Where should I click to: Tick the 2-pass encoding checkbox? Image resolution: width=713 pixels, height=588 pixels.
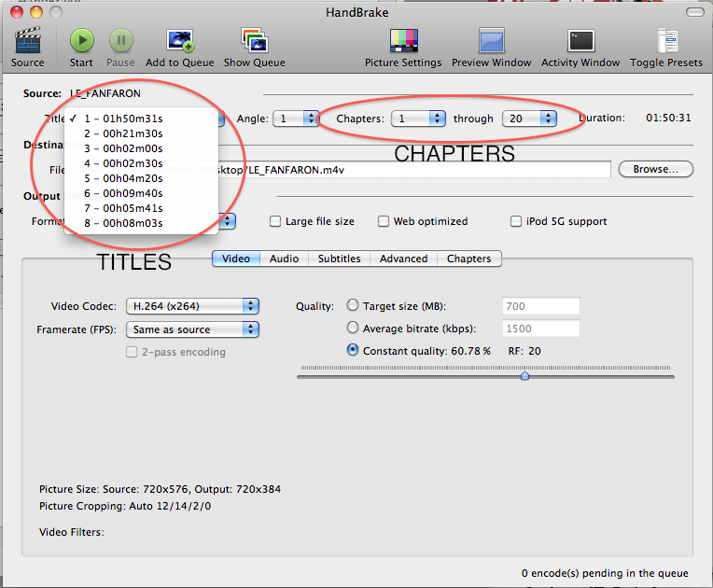[x=132, y=352]
